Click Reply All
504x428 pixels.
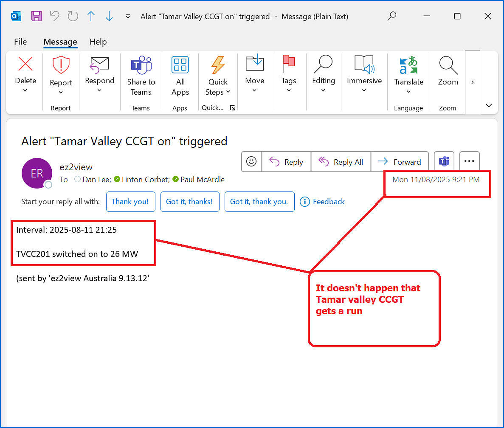click(x=341, y=162)
